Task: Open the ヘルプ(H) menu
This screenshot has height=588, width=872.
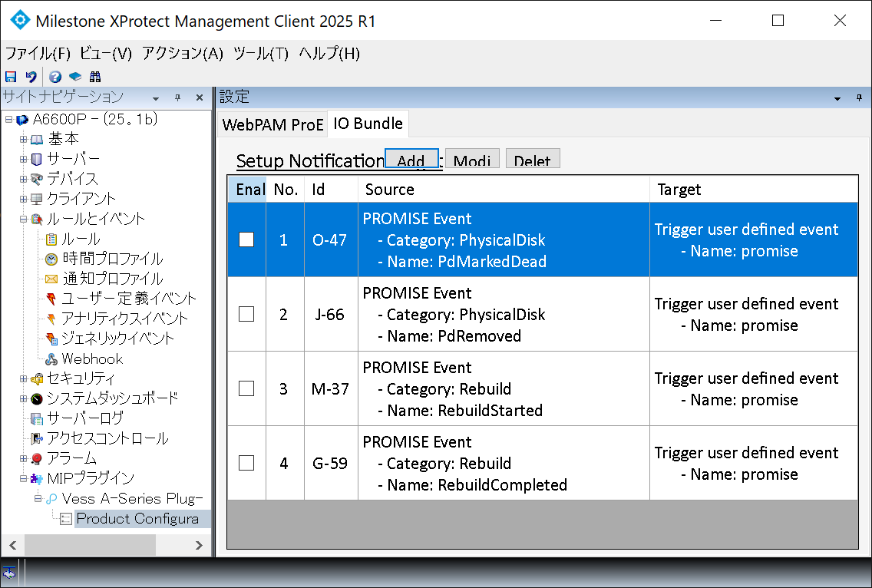Action: pyautogui.click(x=330, y=54)
